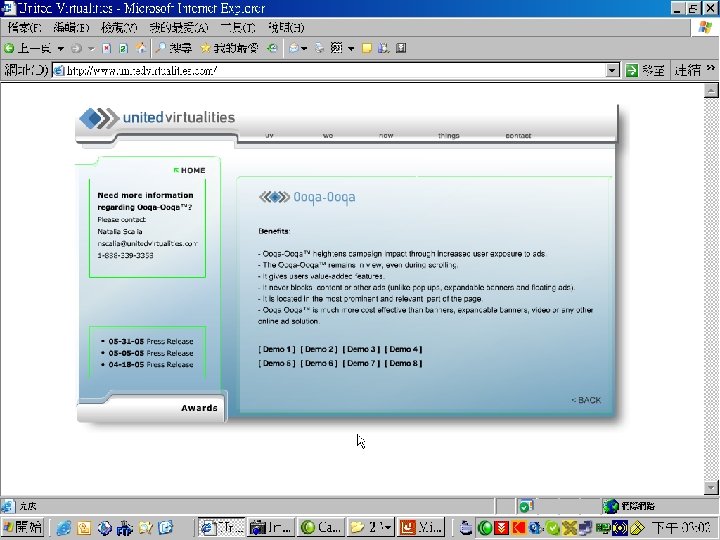
Task: Open the 我的最愛(A) Favorites menu
Action: pos(179,28)
